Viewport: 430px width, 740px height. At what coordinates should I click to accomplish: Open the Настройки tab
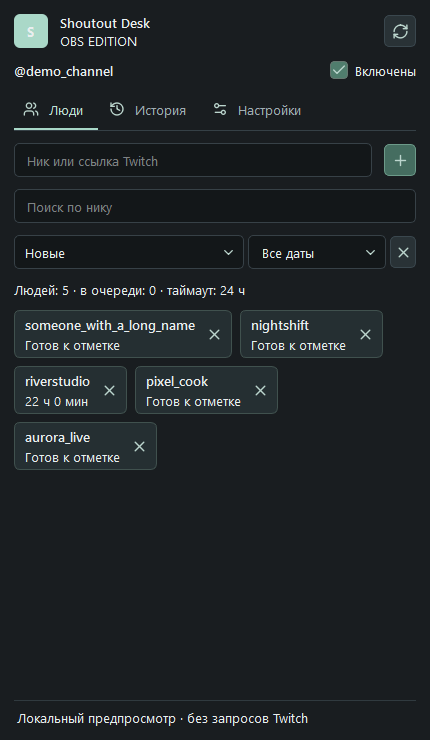tap(257, 110)
